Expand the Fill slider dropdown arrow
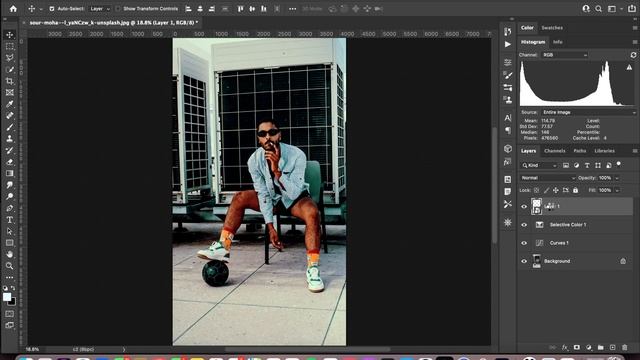 pyautogui.click(x=617, y=190)
